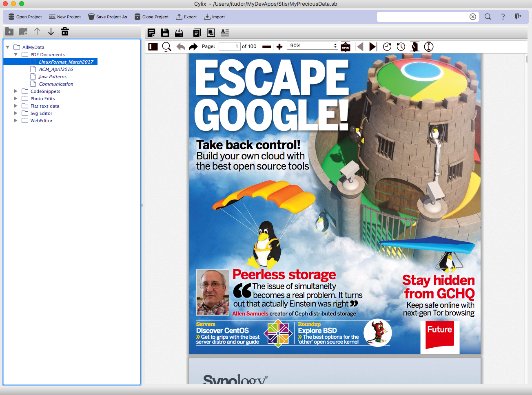Click the note document icon in the editor toolbar
Image resolution: width=532 pixels, height=395 pixels.
pos(151,33)
